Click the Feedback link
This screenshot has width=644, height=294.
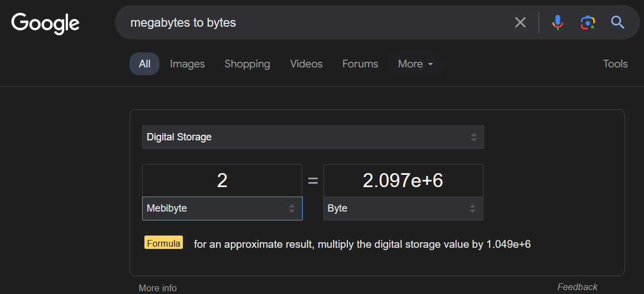[x=577, y=287]
